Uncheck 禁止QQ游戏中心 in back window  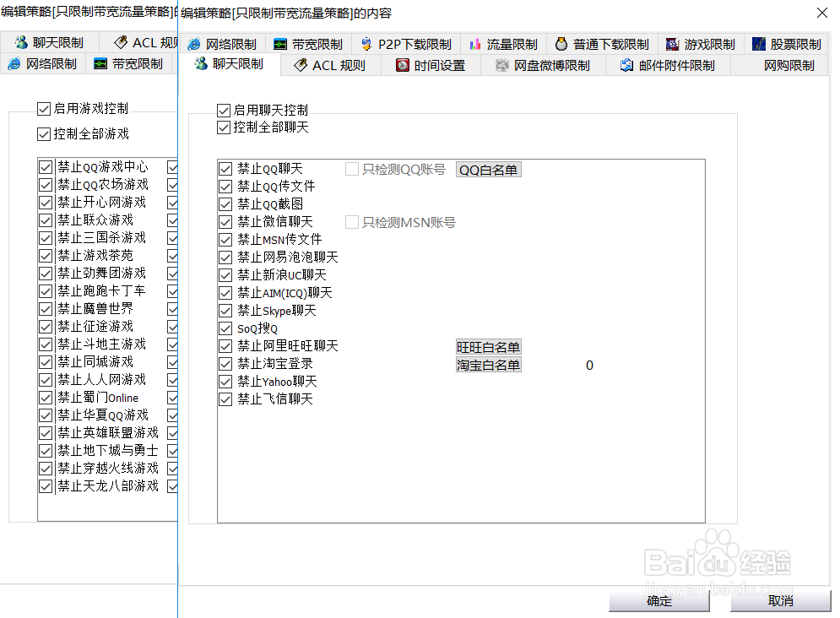[46, 167]
